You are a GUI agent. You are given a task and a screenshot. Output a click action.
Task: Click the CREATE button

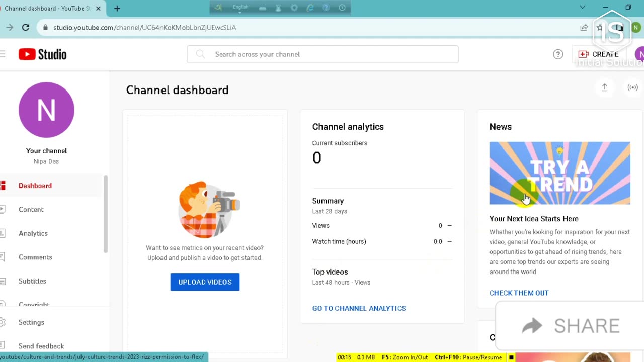[598, 54]
